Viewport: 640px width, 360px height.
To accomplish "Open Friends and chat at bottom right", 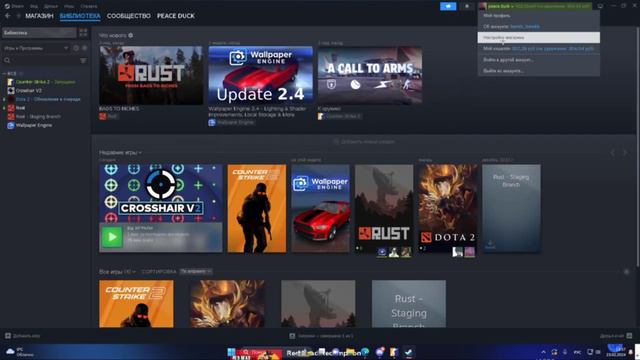I will [x=616, y=336].
